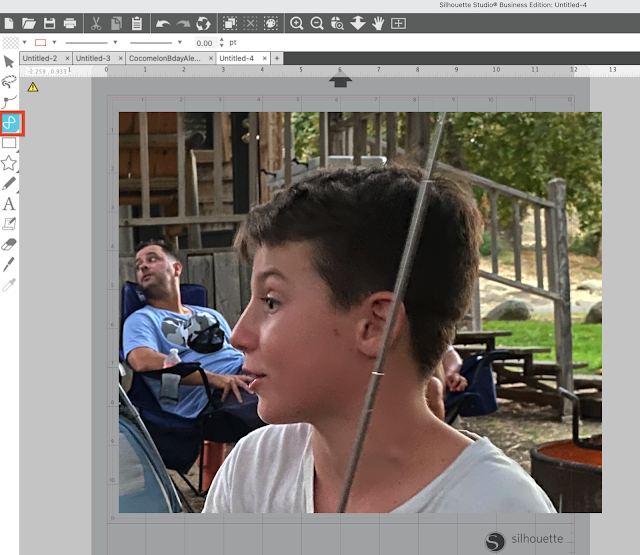Undo the last action
Viewport: 640px width, 555px height.
click(x=163, y=24)
